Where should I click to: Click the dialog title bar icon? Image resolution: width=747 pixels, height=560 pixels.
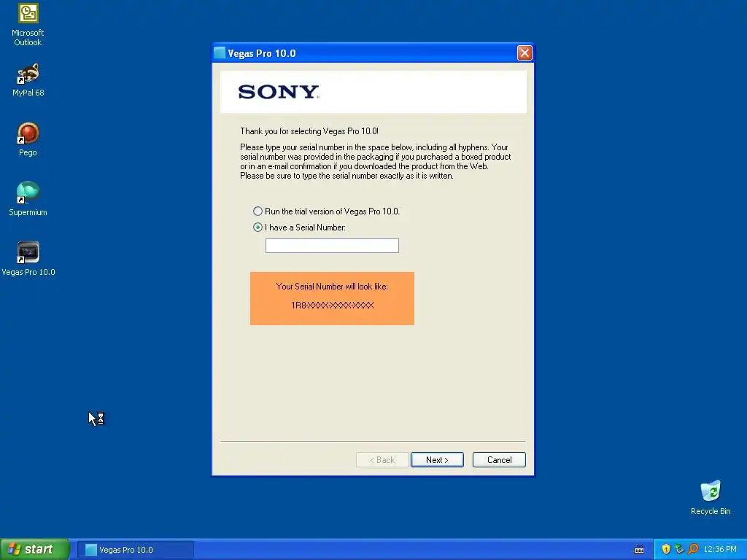coord(220,52)
